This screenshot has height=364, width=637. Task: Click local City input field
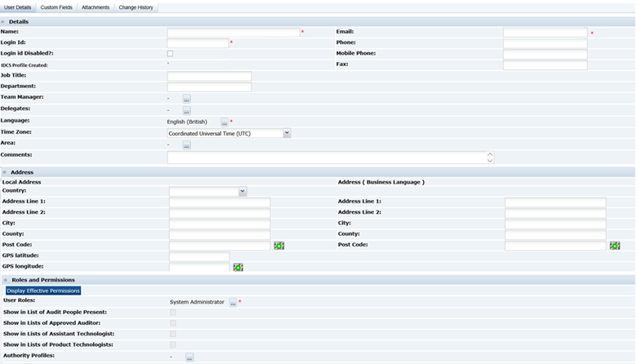click(x=220, y=224)
